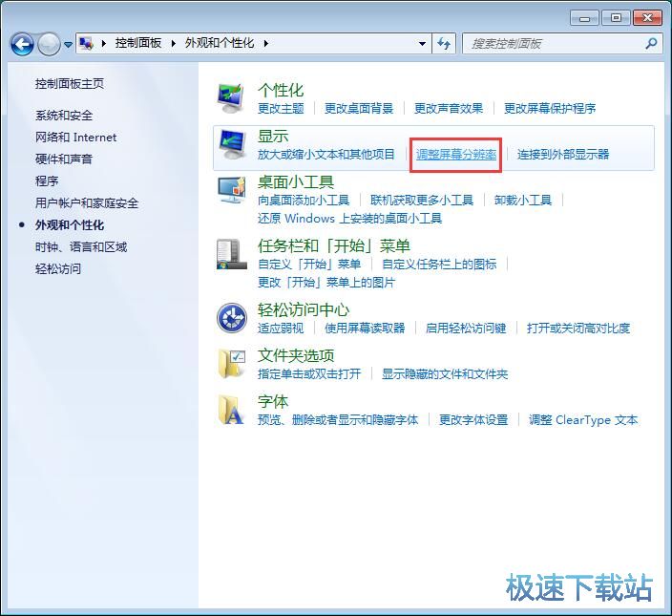
Task: Select 外观和个性化 breadcrumb segment
Action: [x=220, y=43]
